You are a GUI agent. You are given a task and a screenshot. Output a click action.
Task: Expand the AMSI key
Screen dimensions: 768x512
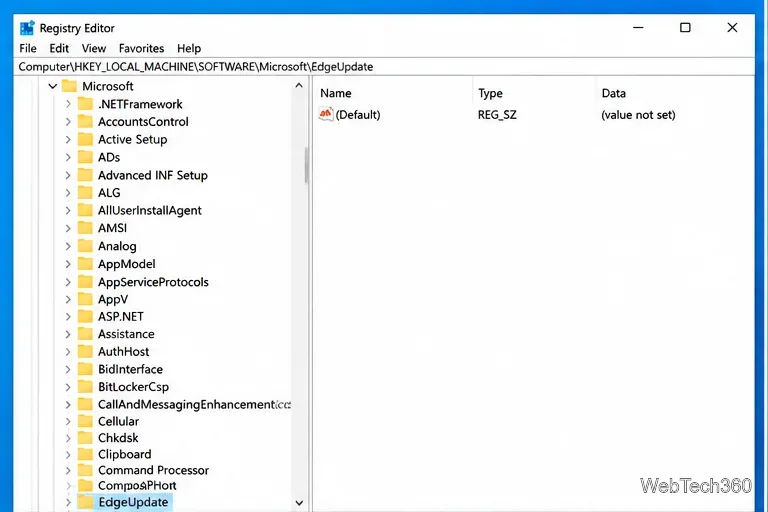coord(68,228)
